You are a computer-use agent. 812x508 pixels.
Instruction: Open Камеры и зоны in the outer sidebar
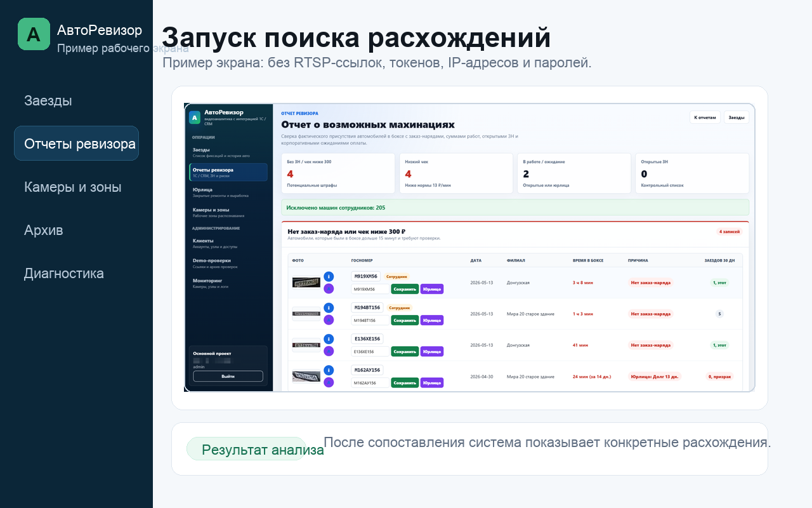pyautogui.click(x=72, y=187)
